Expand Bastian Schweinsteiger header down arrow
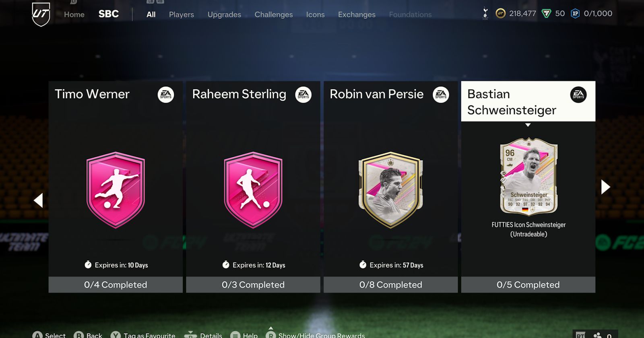This screenshot has height=338, width=644. (528, 125)
